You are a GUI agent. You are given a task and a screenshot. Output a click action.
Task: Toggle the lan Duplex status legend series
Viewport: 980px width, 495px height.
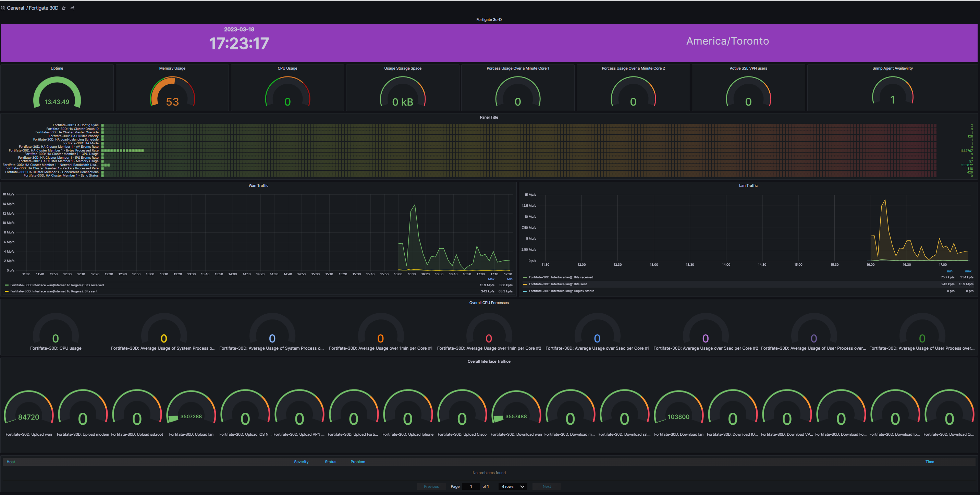point(561,291)
